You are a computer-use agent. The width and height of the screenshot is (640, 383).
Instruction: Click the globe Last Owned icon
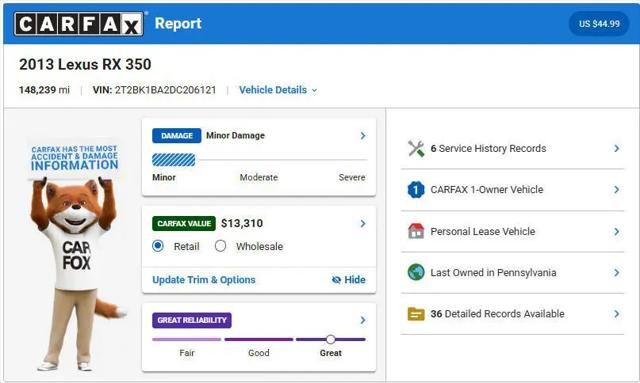[x=416, y=272]
